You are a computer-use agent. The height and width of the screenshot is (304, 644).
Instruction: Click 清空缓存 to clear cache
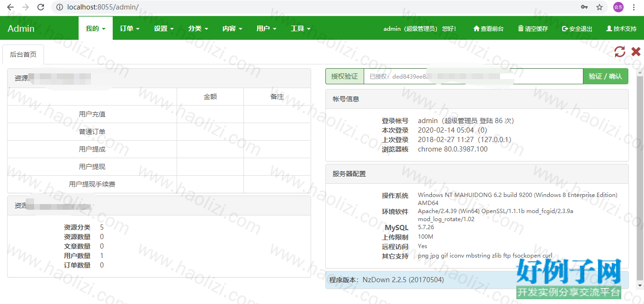point(533,29)
